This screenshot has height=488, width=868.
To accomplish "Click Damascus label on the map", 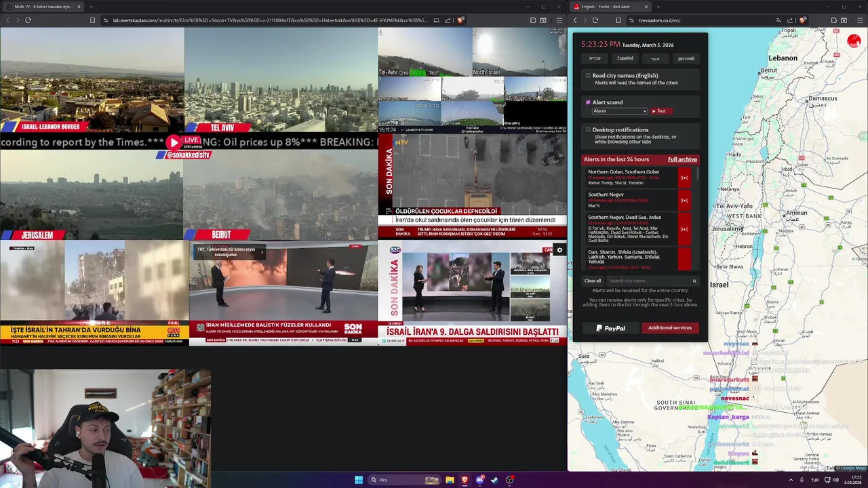I will 822,99.
